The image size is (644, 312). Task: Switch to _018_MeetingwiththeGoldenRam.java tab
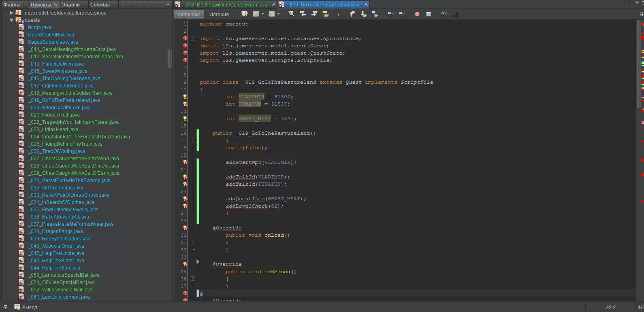click(x=224, y=4)
